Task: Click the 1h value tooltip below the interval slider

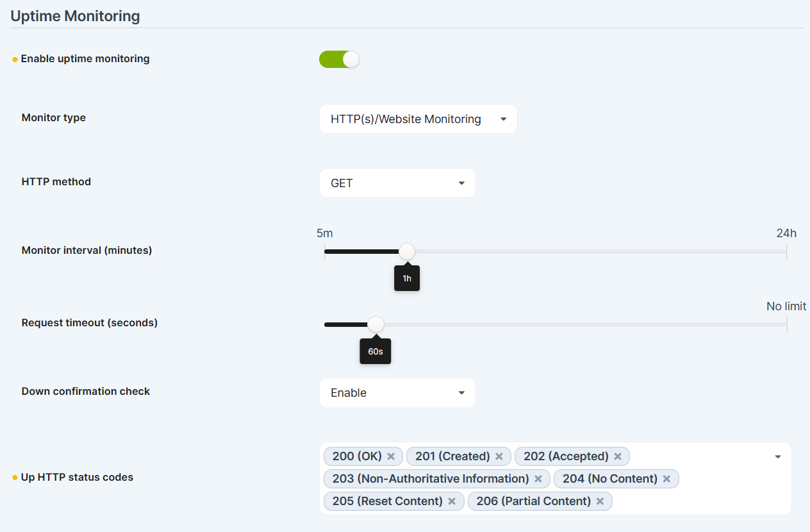Action: tap(406, 278)
